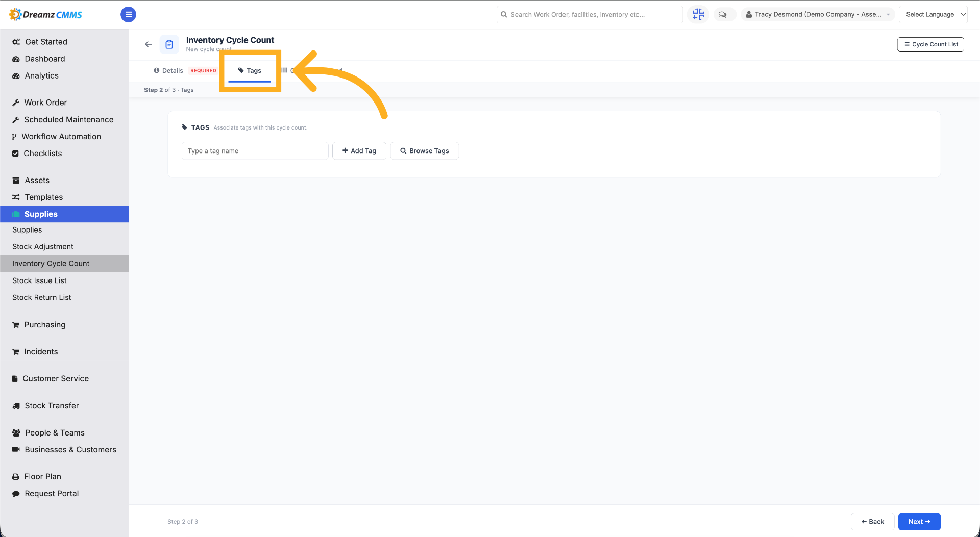Open Businesses & Customers section
The image size is (980, 537).
pos(70,450)
